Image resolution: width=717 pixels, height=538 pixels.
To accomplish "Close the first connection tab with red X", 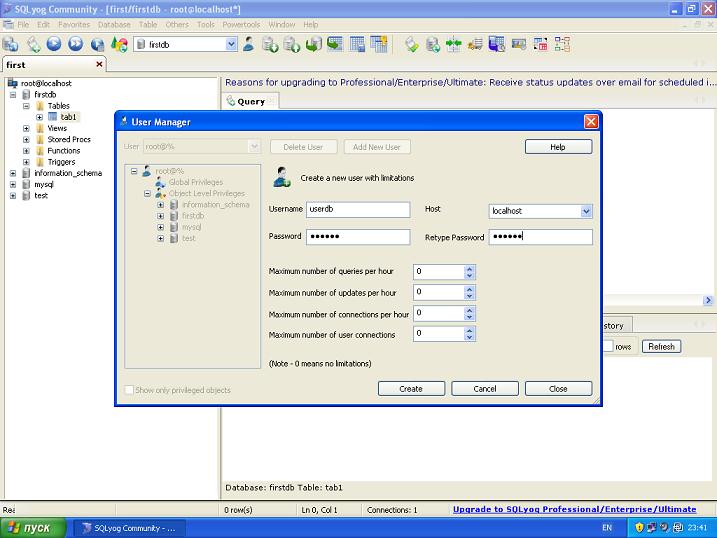I will tap(99, 64).
